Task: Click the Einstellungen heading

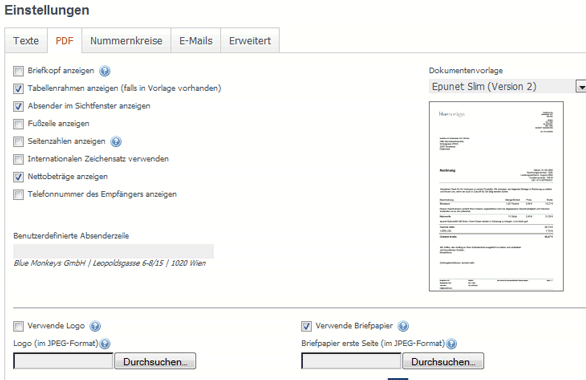Action: 47,10
